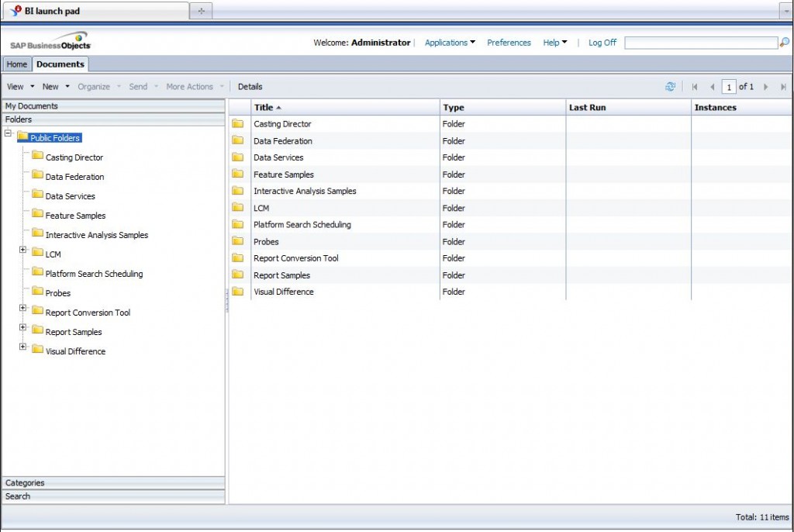Screen dimensions: 794x532
Task: Open the New toolbar menu
Action: (56, 87)
